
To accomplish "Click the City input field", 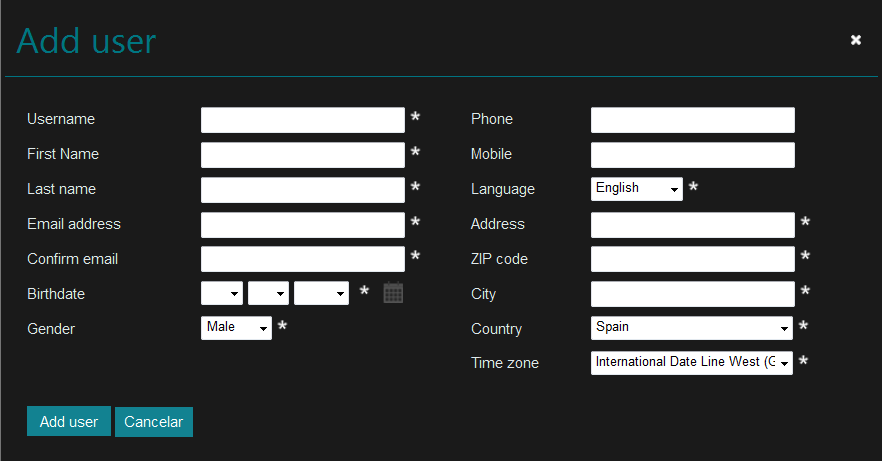I will click(692, 294).
